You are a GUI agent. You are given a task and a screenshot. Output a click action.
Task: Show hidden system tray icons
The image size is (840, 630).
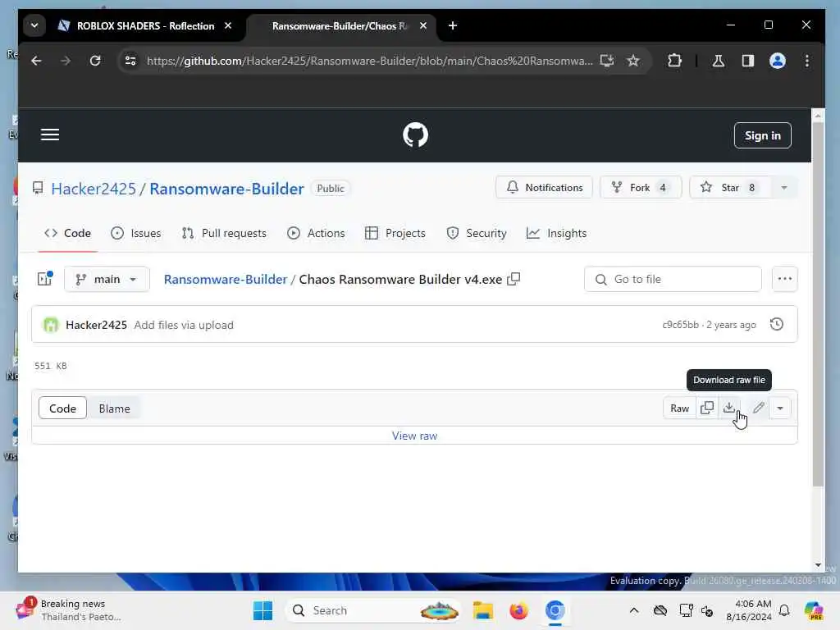[634, 610]
